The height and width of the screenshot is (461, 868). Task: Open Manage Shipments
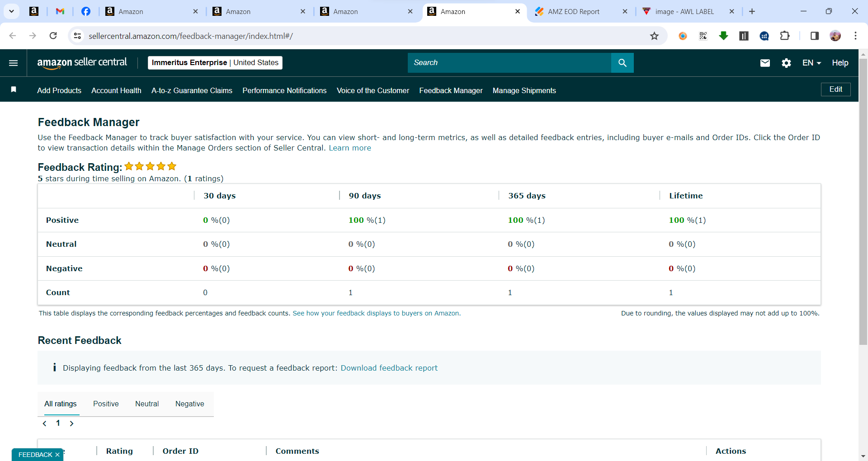click(x=524, y=90)
